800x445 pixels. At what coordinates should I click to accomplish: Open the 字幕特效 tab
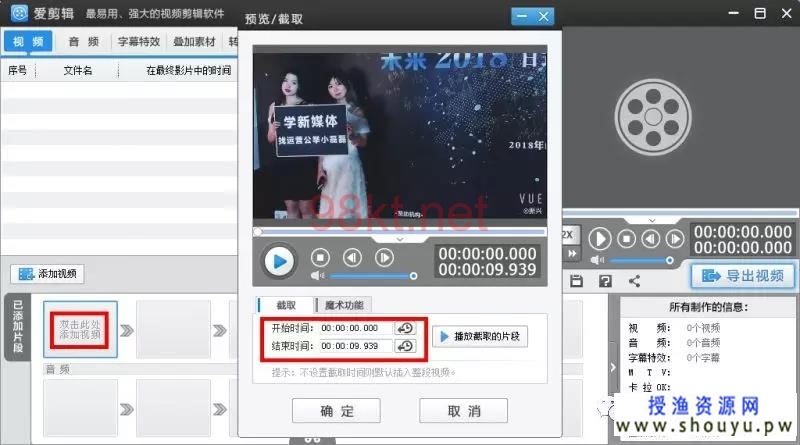tap(139, 41)
